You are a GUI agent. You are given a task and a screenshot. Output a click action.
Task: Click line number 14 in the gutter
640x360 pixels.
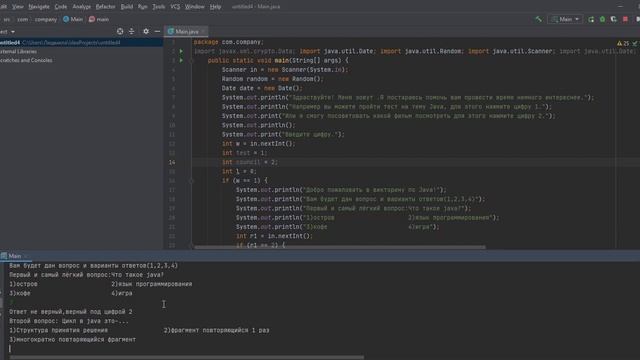click(172, 162)
